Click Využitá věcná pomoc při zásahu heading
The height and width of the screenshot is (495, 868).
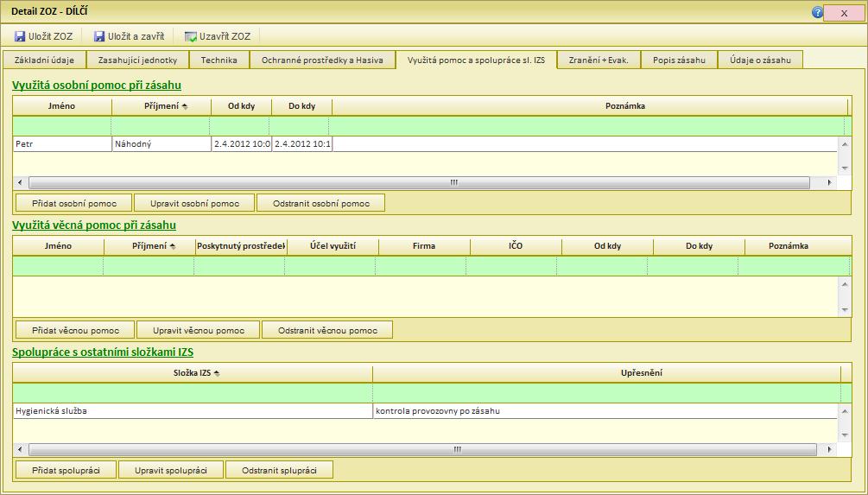[94, 225]
